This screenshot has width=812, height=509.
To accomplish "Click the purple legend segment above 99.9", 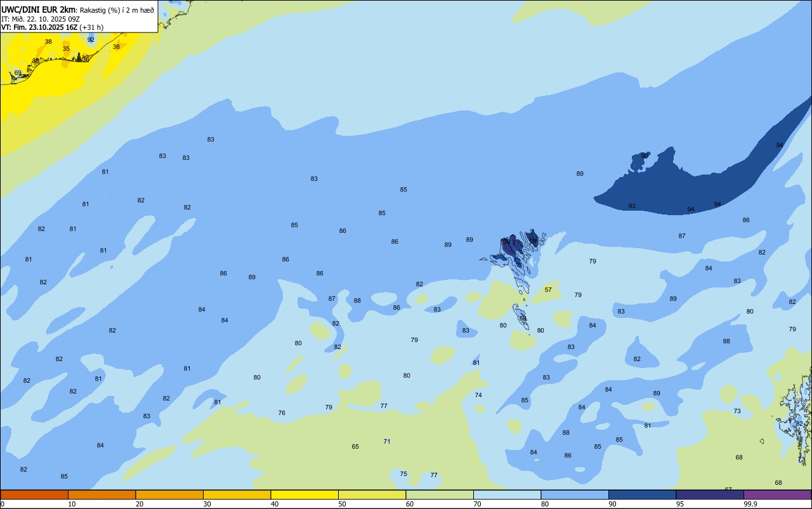I will (777, 494).
